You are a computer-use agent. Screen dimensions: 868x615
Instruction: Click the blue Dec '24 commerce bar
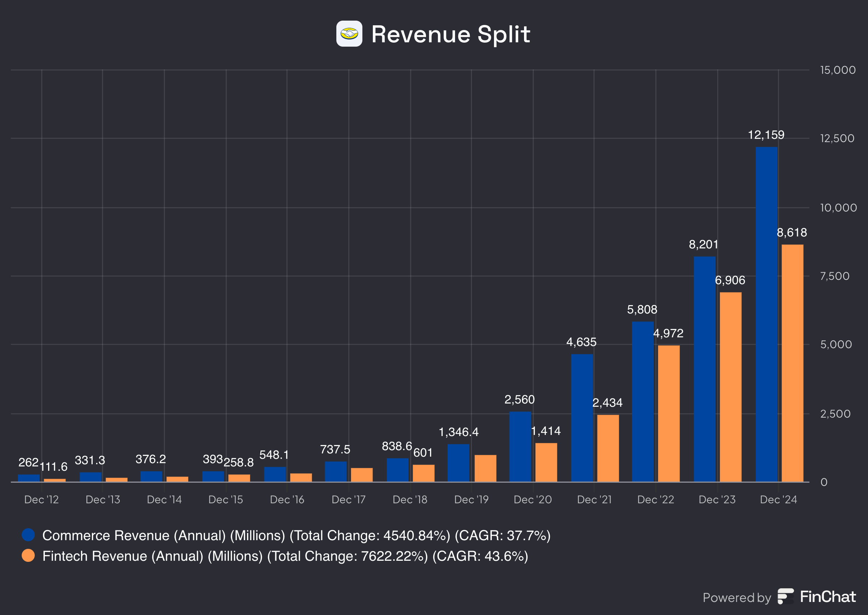(766, 314)
